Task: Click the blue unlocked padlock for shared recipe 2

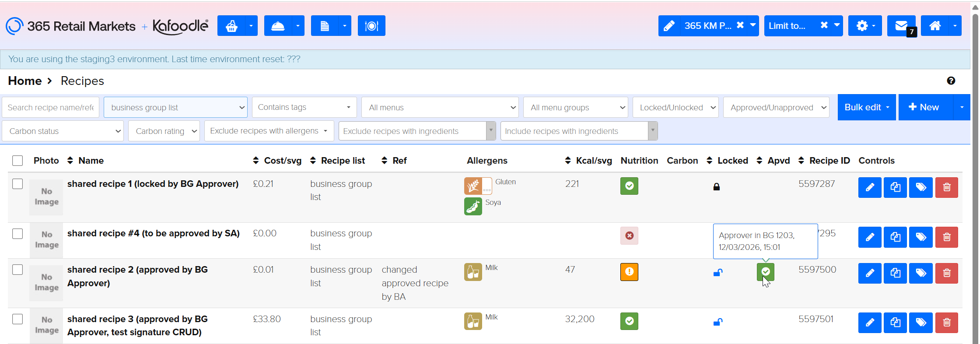Action: point(718,273)
